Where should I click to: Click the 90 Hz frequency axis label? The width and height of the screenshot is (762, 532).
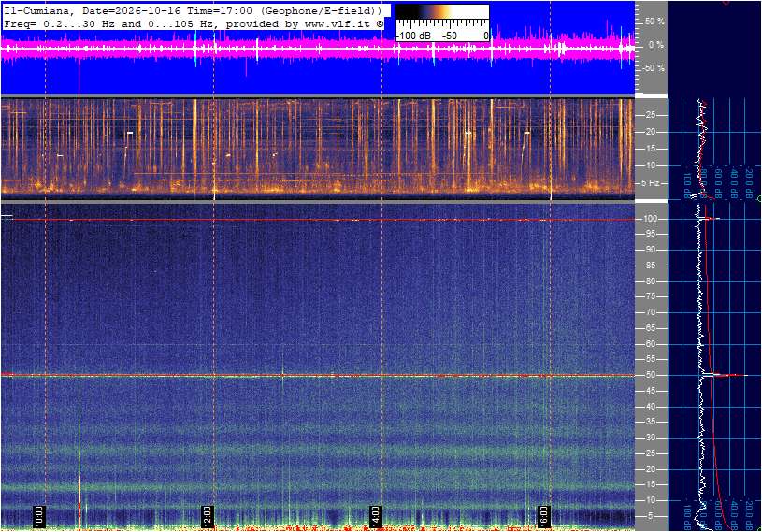click(x=650, y=250)
